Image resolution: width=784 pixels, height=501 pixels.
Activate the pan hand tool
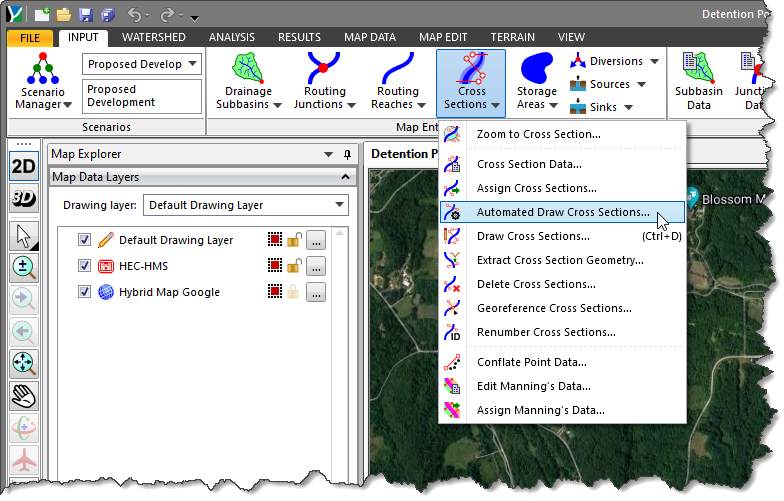tap(23, 397)
